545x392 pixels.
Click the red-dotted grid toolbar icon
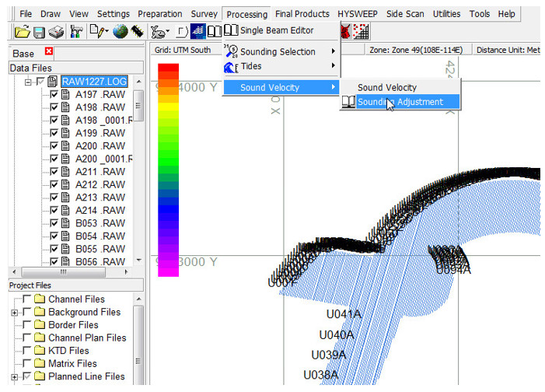pyautogui.click(x=362, y=31)
